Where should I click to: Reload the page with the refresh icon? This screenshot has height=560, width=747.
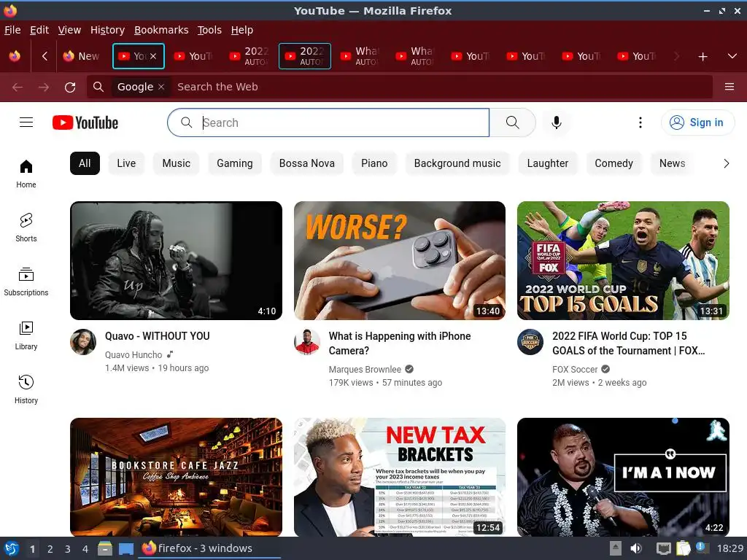[x=70, y=87]
